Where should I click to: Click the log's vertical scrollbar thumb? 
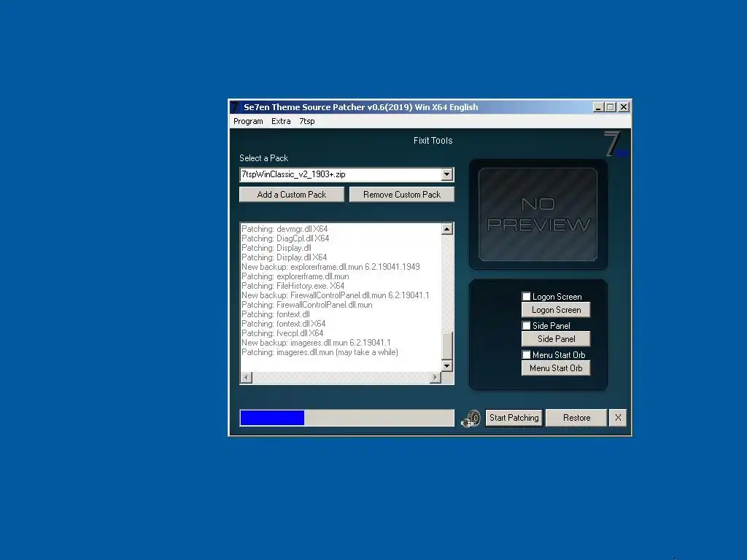pyautogui.click(x=446, y=346)
